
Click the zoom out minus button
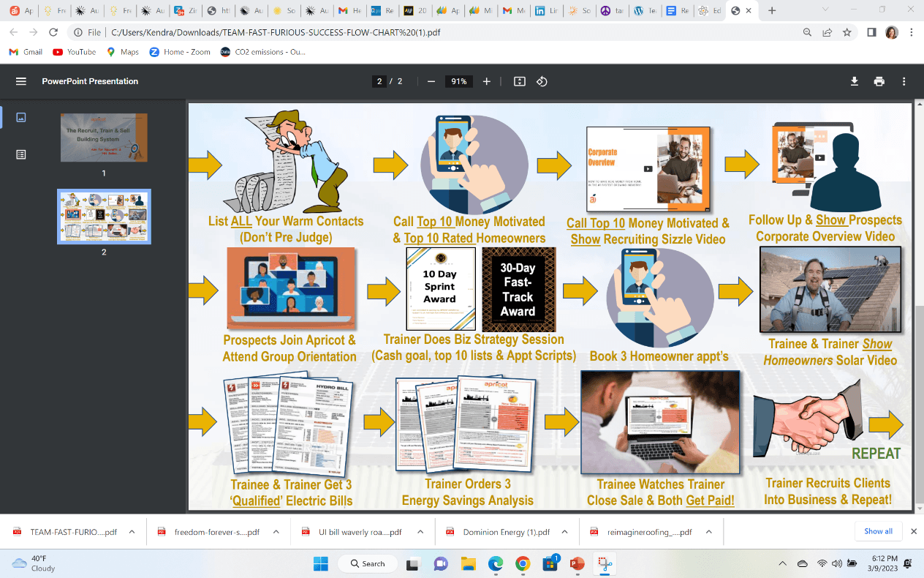pos(431,81)
